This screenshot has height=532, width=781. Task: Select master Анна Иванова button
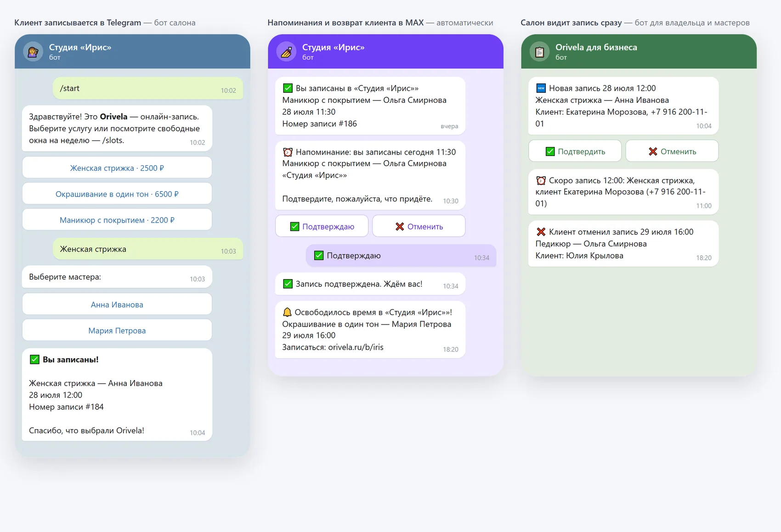pyautogui.click(x=117, y=305)
